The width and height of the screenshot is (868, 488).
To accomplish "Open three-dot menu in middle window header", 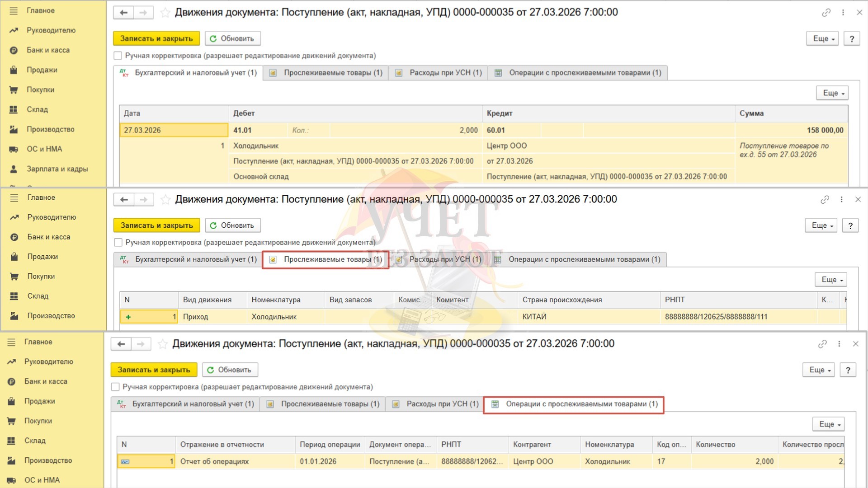I will pos(841,199).
